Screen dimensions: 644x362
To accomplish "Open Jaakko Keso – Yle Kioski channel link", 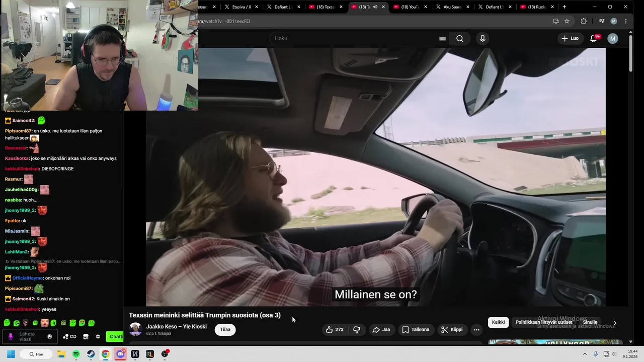I will tap(176, 327).
